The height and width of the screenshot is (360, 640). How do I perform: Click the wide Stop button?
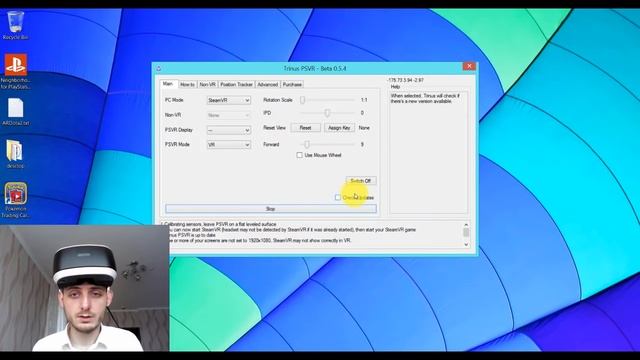[x=271, y=209]
